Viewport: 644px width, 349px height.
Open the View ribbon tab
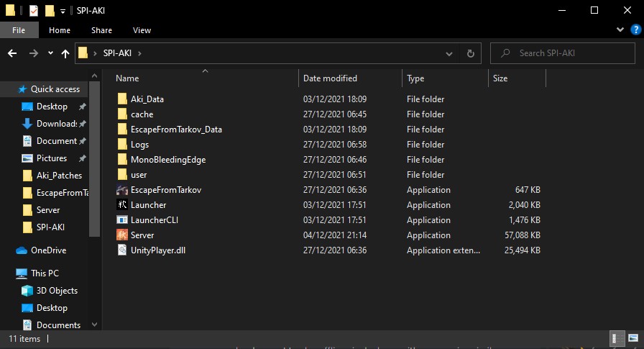coord(142,30)
